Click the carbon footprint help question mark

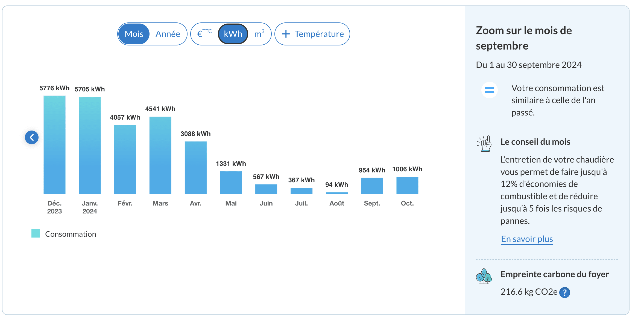pos(564,293)
